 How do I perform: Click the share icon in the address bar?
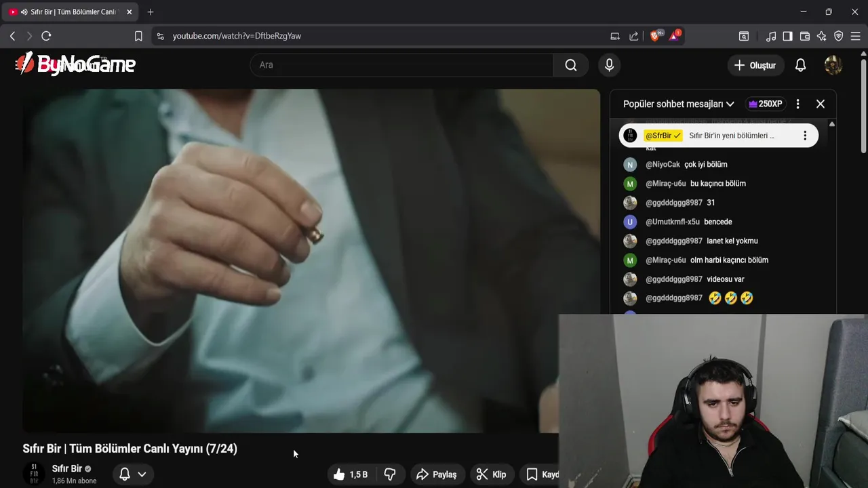coord(634,36)
